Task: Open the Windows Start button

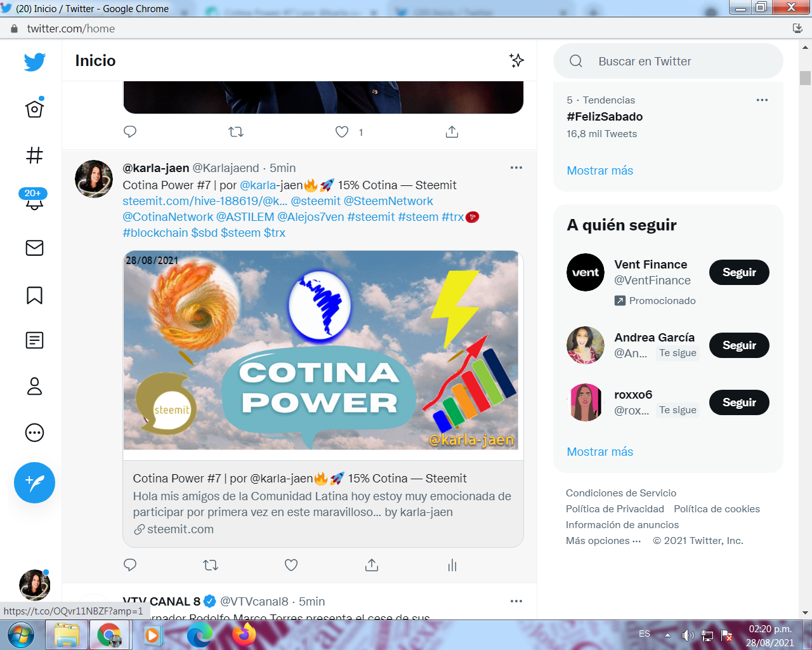Action: click(22, 635)
